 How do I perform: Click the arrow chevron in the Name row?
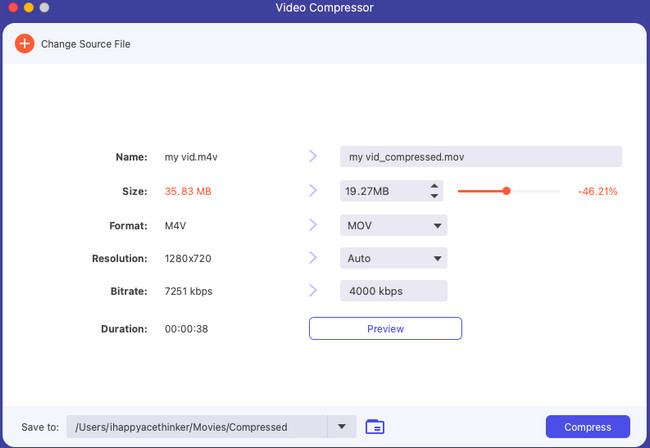(313, 156)
